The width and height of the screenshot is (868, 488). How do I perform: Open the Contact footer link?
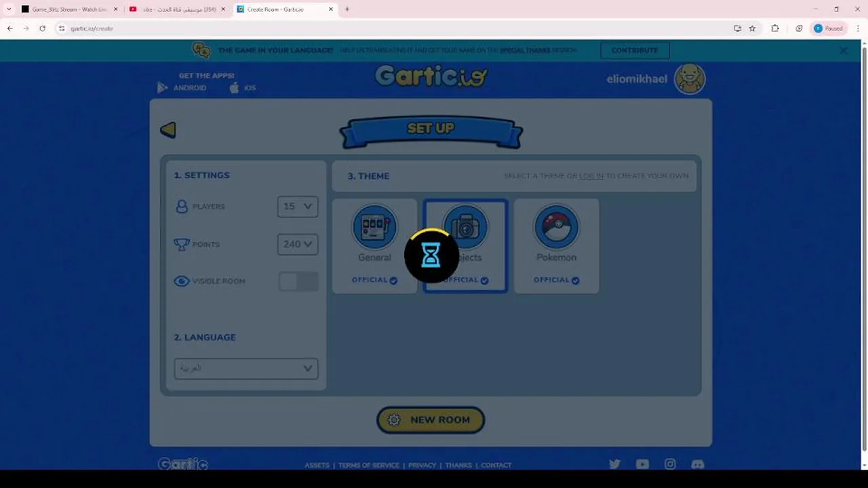click(x=496, y=465)
